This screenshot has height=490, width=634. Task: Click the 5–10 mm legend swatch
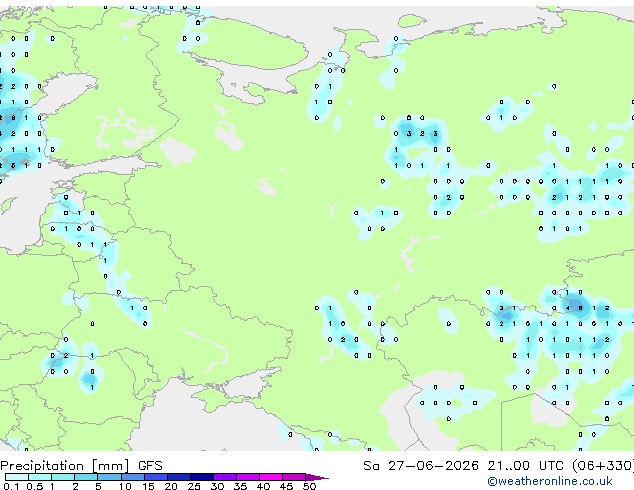pyautogui.click(x=109, y=477)
